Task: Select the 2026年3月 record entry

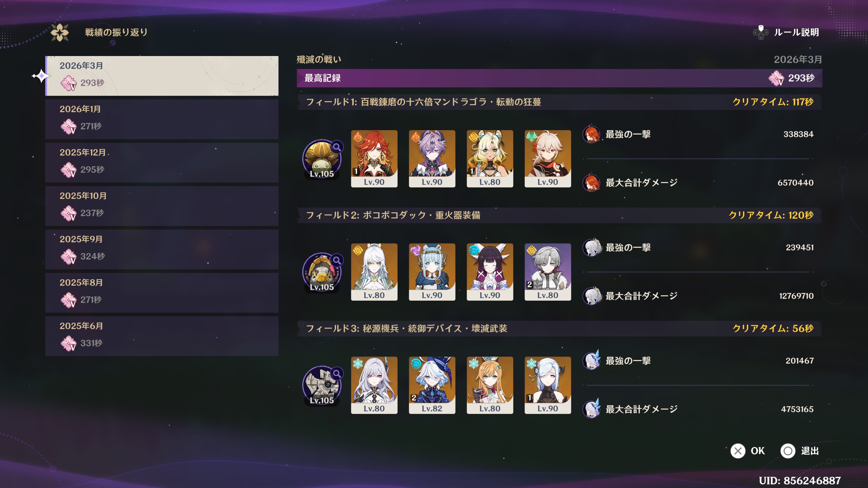Action: pyautogui.click(x=162, y=76)
